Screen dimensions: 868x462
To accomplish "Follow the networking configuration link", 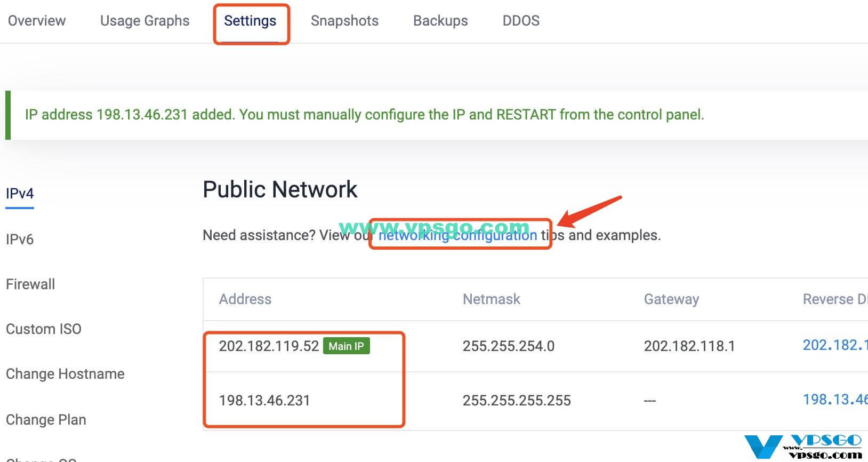I will click(458, 235).
